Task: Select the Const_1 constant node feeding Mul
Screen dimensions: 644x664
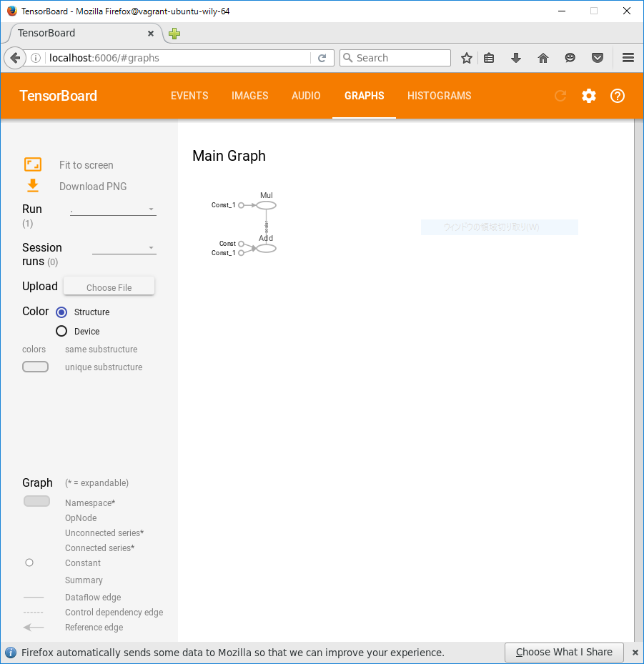Action: tap(241, 205)
